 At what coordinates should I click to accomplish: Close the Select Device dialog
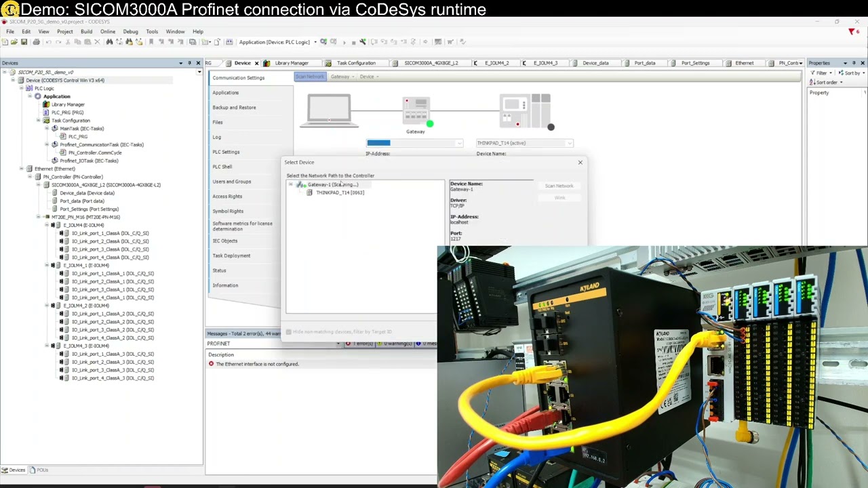pyautogui.click(x=580, y=162)
